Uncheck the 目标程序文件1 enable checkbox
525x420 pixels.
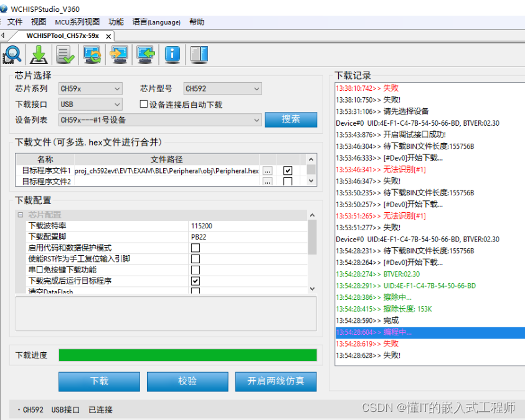pos(288,170)
